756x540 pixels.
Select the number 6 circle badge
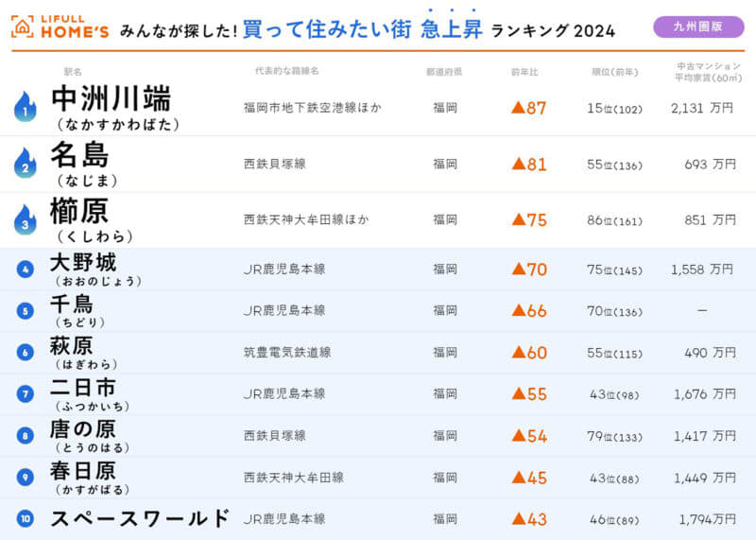coord(26,352)
